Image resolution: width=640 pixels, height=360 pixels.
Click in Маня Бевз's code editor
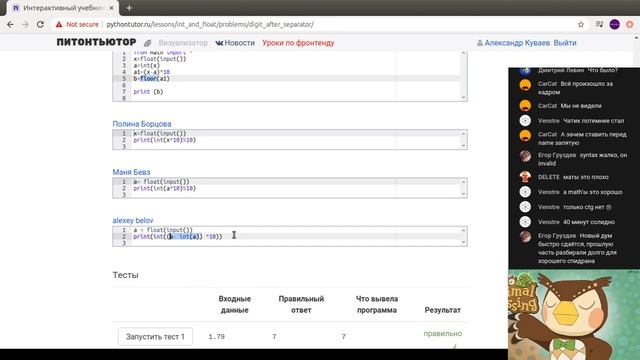[x=290, y=188]
